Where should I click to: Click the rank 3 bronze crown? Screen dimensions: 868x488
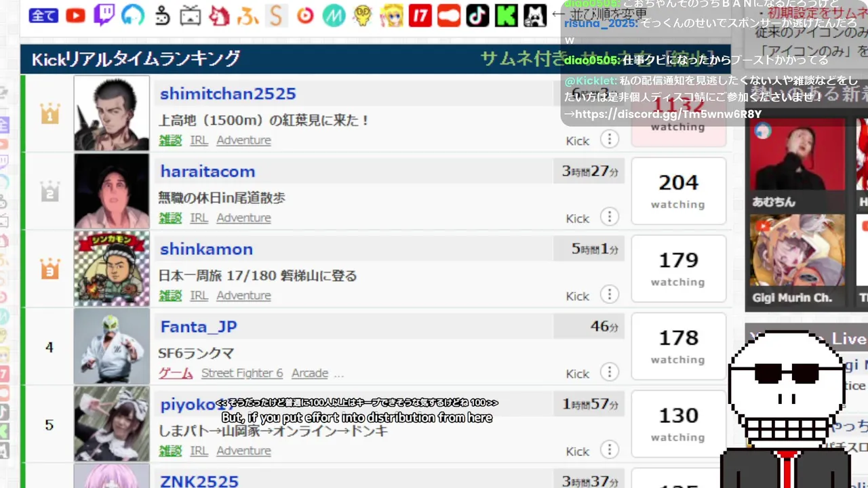click(x=50, y=268)
